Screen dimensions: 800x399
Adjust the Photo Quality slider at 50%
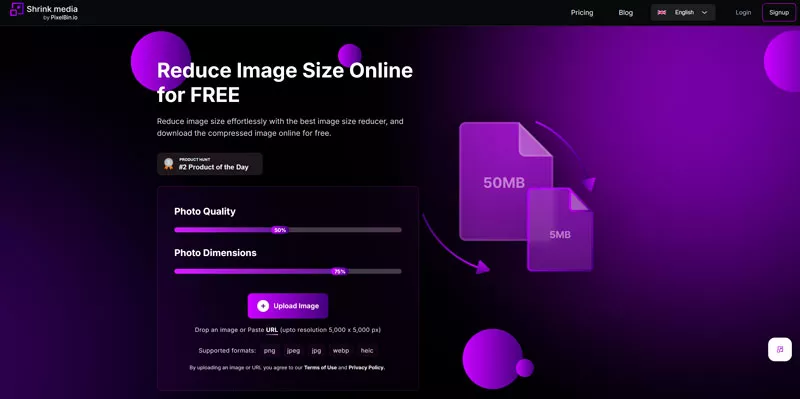280,230
